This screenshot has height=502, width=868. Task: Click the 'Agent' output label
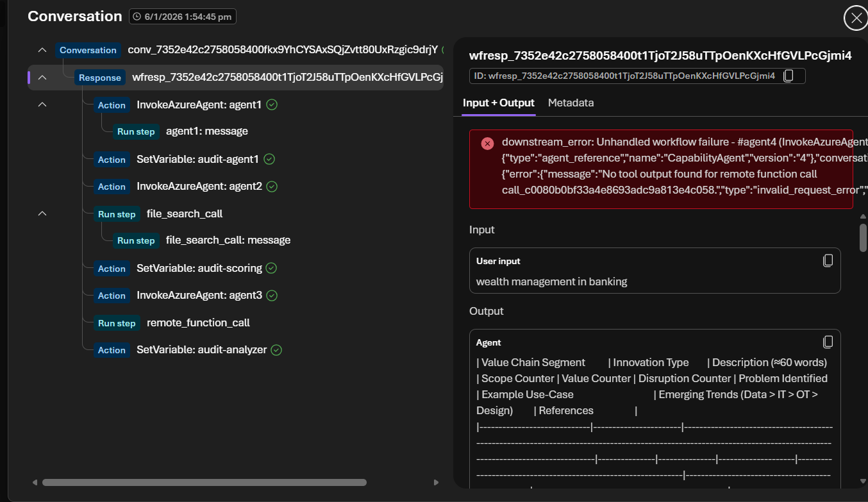pos(488,343)
